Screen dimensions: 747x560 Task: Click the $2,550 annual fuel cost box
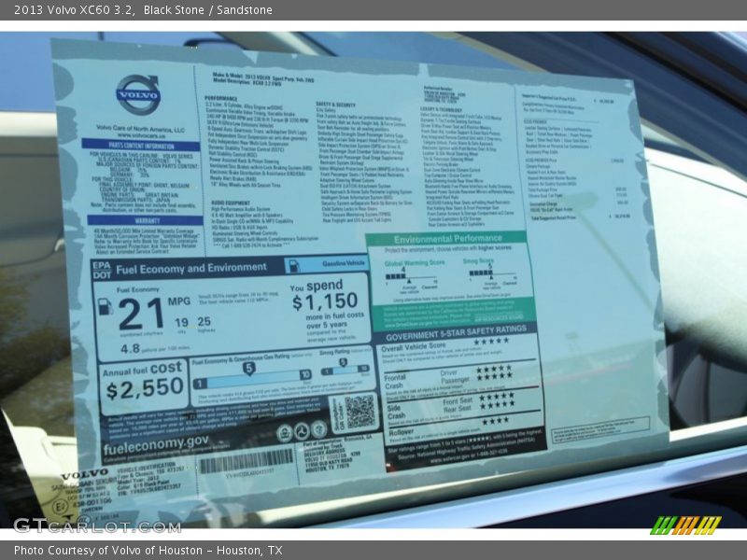point(144,384)
